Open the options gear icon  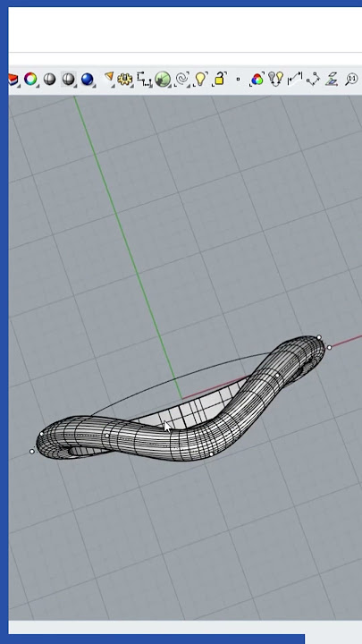click(x=125, y=79)
